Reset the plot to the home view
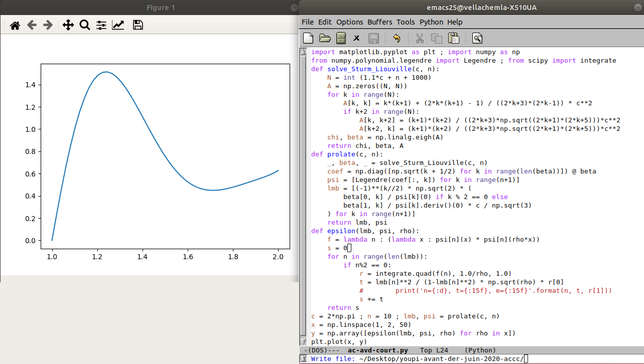The height and width of the screenshot is (364, 644). (x=15, y=25)
